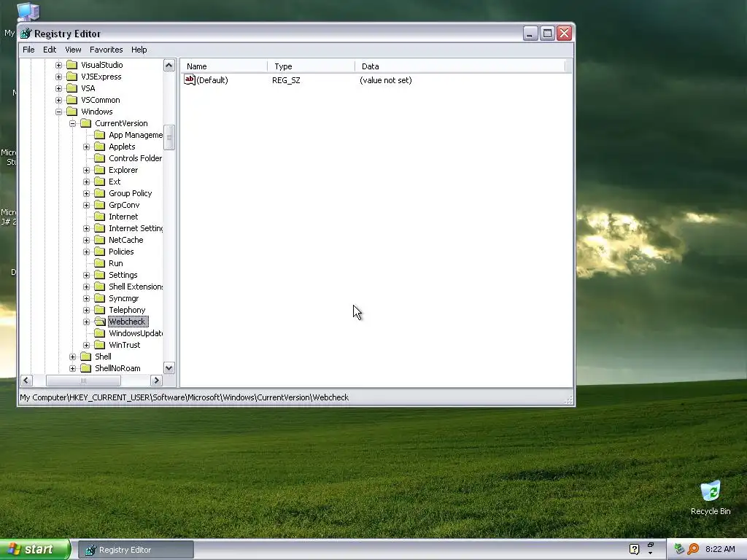
Task: Click the VSCommon folder icon
Action: (x=72, y=100)
